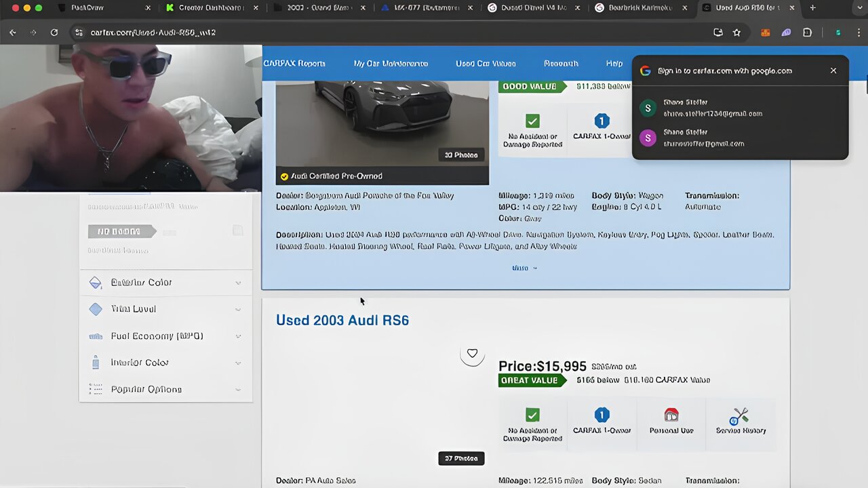Click the Interior Color filter icon
Viewport: 868px width, 488px height.
click(96, 363)
